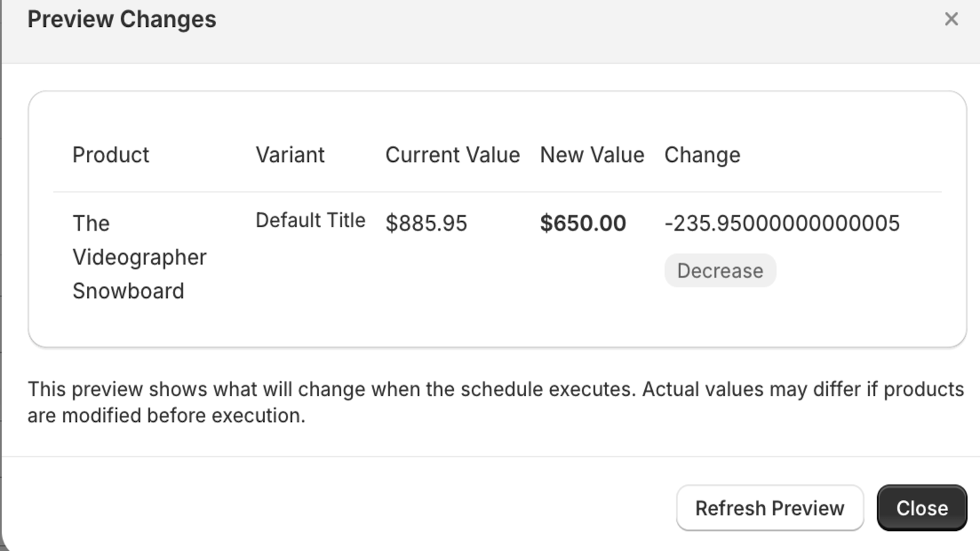Click the bold $650.00 new value

[582, 223]
